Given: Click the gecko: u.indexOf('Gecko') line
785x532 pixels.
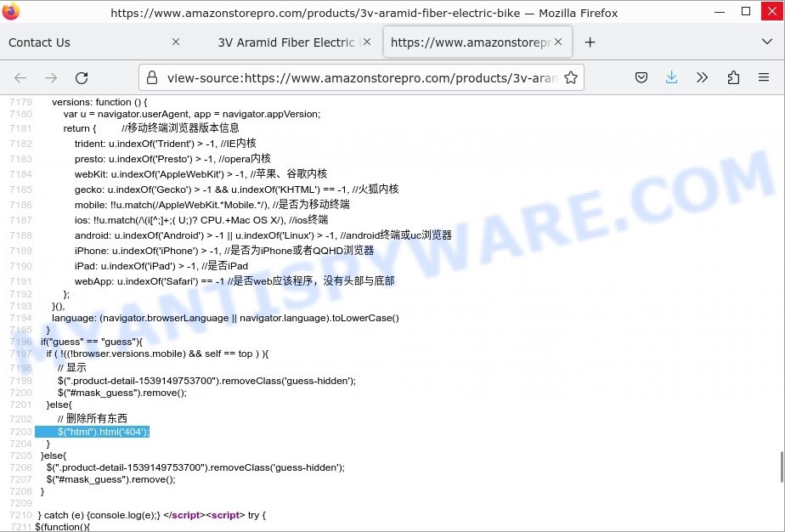Looking at the screenshot, I should pyautogui.click(x=237, y=190).
